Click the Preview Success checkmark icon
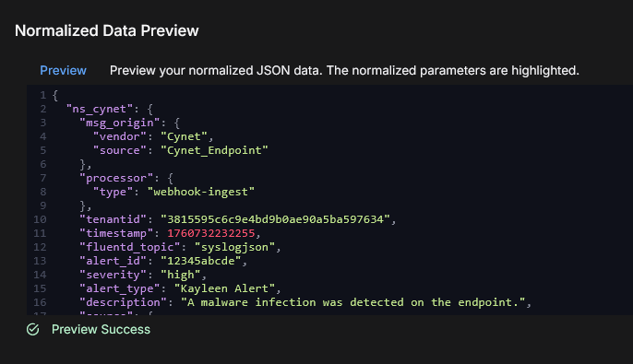Viewport: 633px width, 364px height. coord(32,329)
